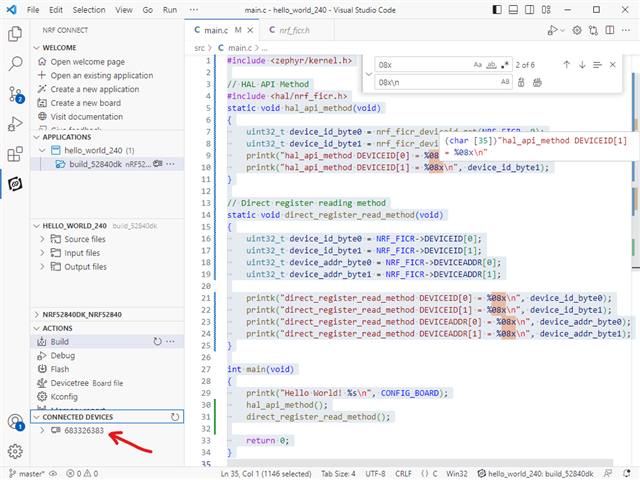The image size is (640, 480).
Task: Expand the 683326383 connected device
Action: (41, 430)
